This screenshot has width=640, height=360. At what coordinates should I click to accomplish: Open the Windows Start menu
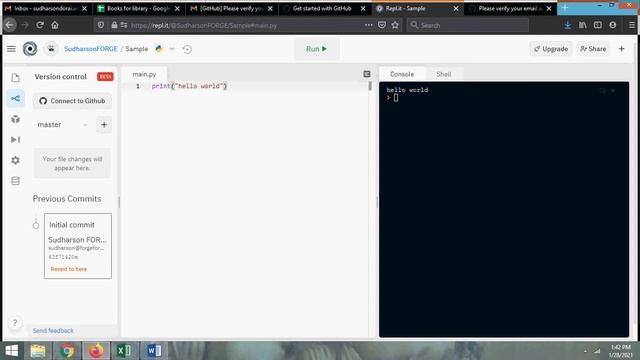point(12,351)
